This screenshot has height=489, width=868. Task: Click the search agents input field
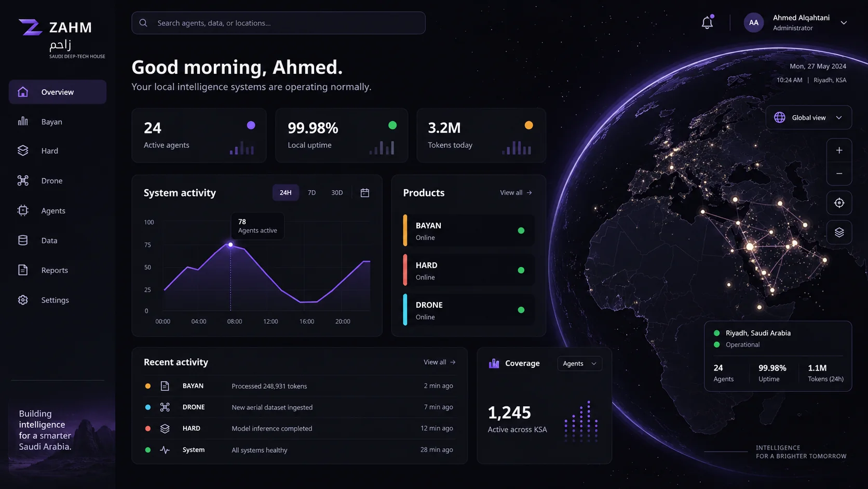point(278,23)
